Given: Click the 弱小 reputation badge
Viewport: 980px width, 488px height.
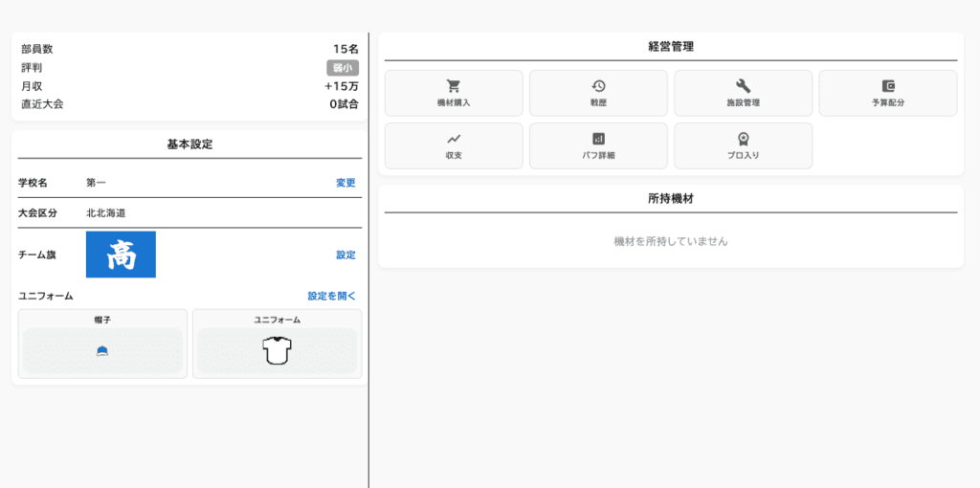Looking at the screenshot, I should coord(342,68).
